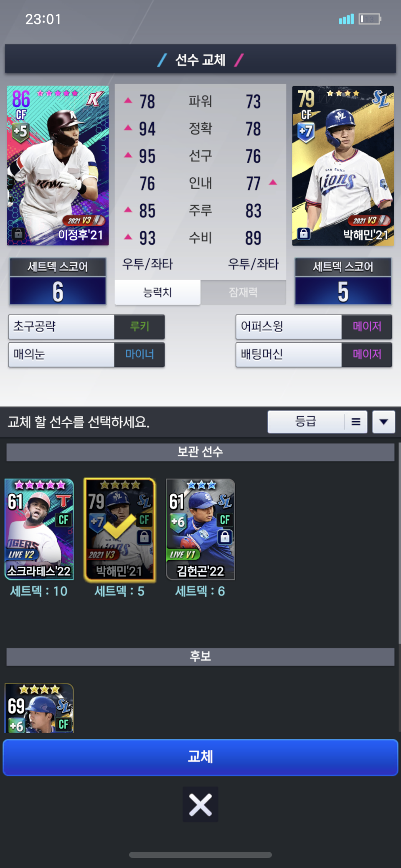Expand the 어퍼스윙 메이저 skill details
The width and height of the screenshot is (401, 868).
pyautogui.click(x=314, y=326)
